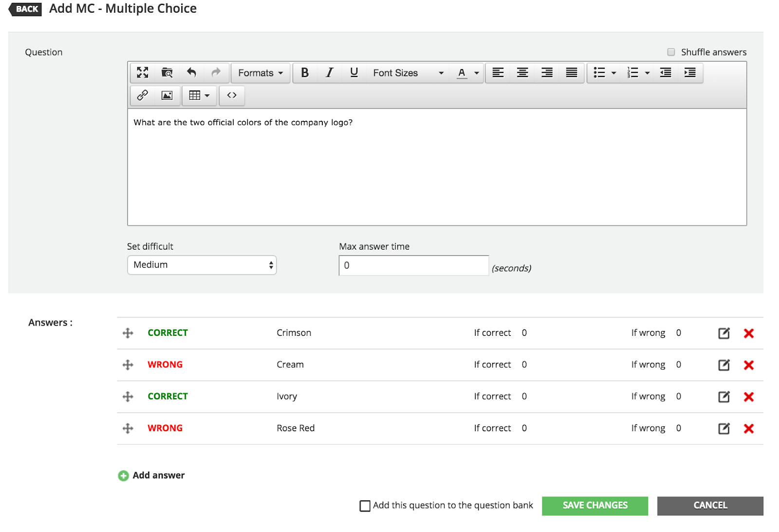Click the fullscreen editor icon
Viewport: 779px width, 532px height.
tap(142, 73)
